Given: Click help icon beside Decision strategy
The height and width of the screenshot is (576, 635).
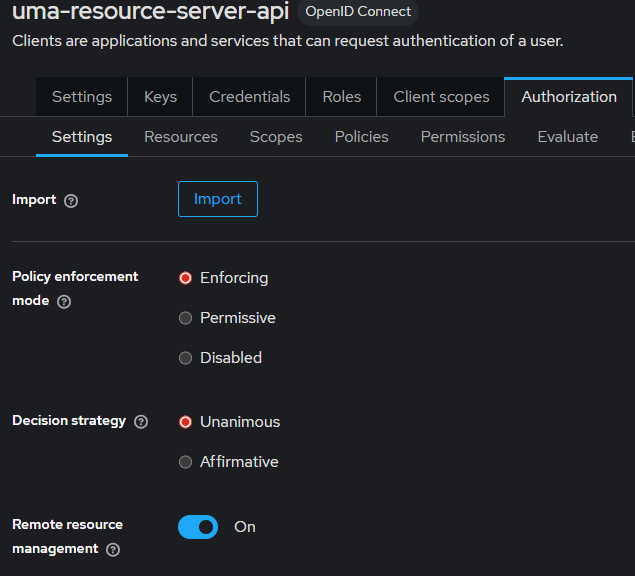Looking at the screenshot, I should (x=141, y=422).
